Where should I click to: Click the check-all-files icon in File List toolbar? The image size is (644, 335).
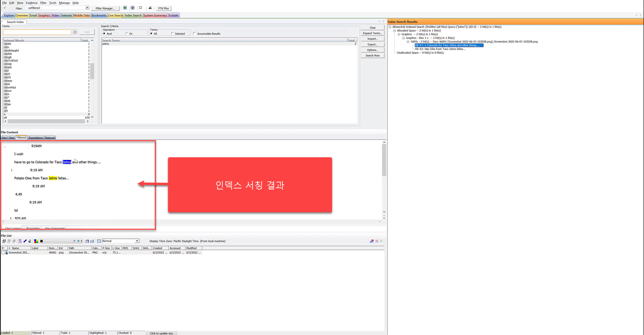tap(4, 241)
